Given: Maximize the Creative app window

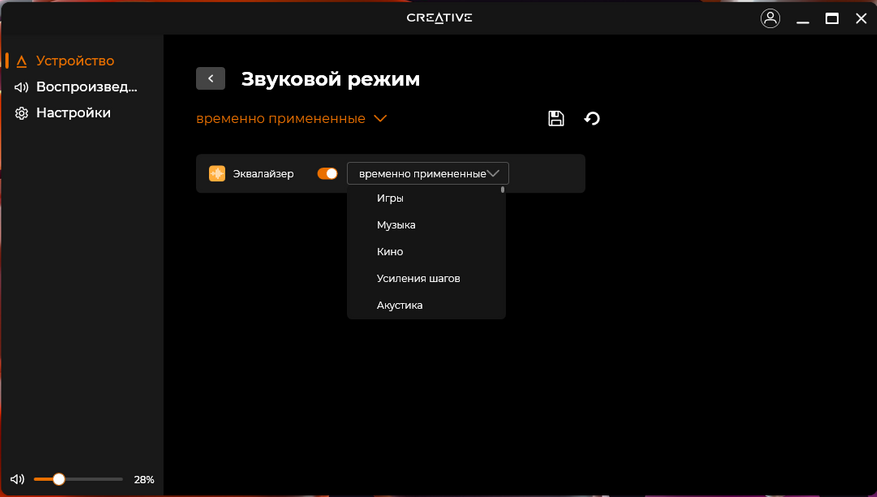Looking at the screenshot, I should click(x=832, y=18).
